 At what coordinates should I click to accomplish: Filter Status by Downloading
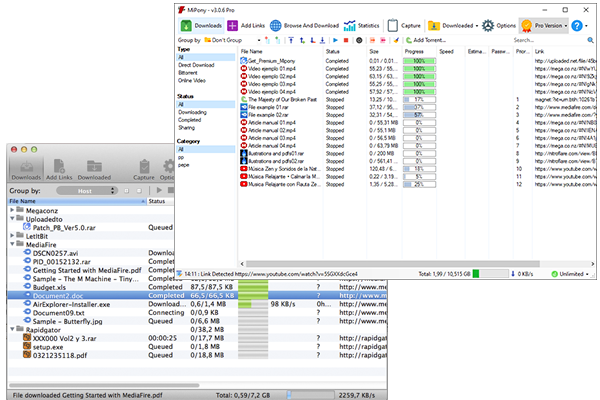192,112
